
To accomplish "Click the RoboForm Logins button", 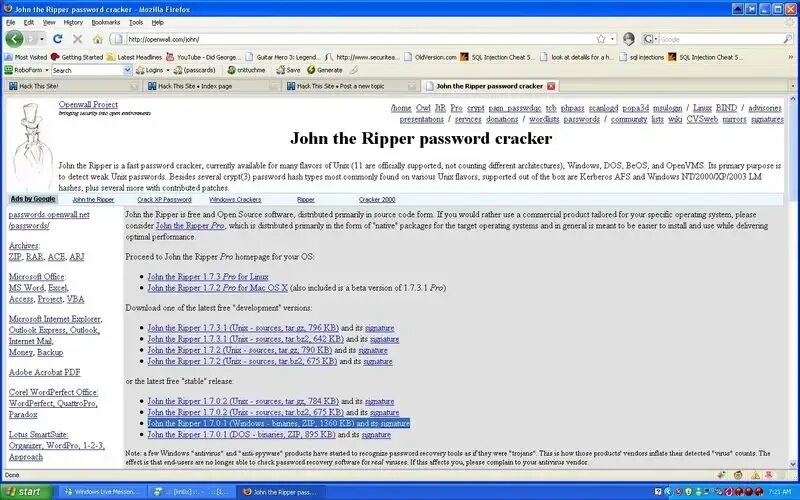I will coord(150,70).
